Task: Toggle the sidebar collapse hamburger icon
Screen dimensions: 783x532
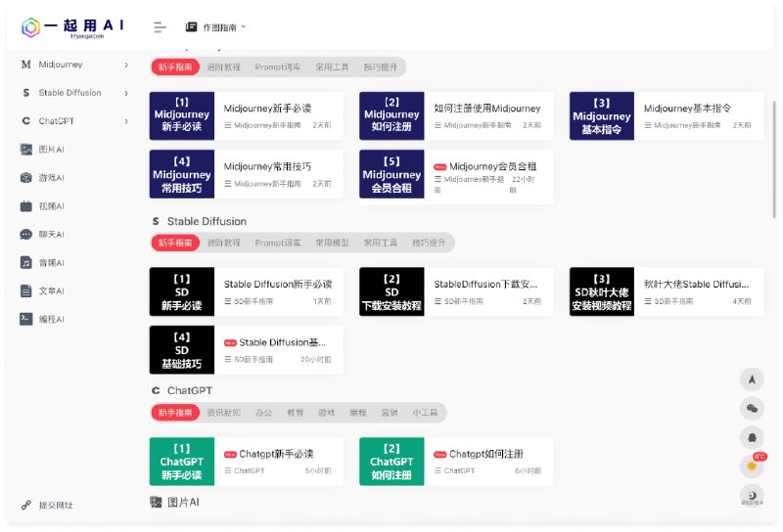Action: point(160,27)
